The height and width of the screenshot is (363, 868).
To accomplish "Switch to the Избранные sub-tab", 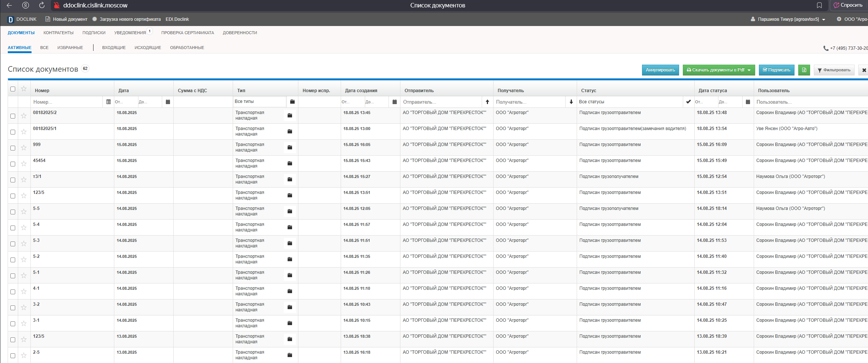I will tap(70, 48).
